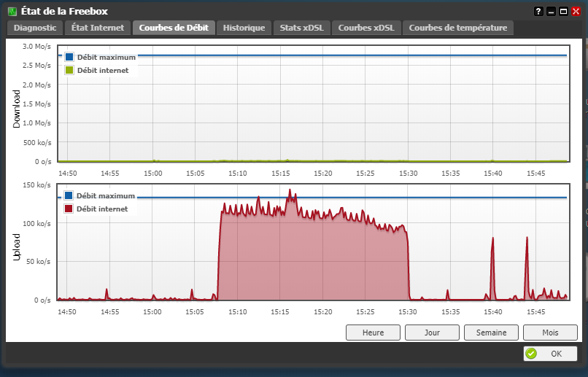The image size is (588, 377).
Task: Open the help question mark icon
Action: pyautogui.click(x=538, y=11)
